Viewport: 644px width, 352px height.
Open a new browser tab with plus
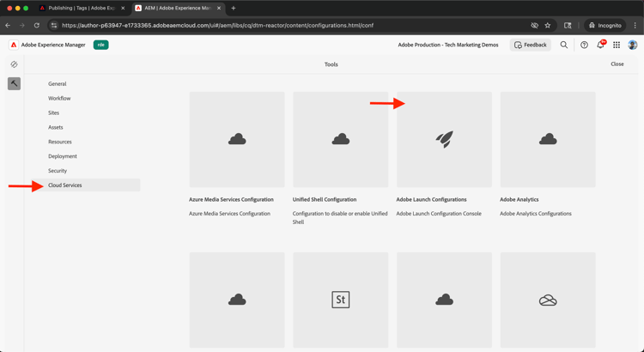click(x=234, y=9)
